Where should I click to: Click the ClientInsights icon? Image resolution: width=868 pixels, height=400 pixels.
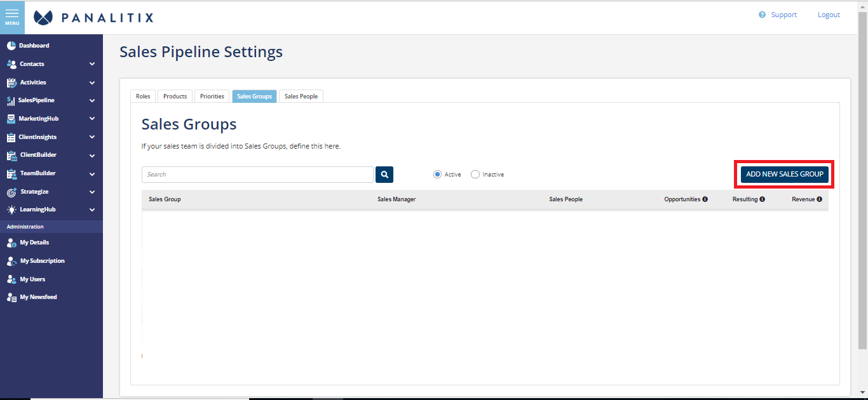click(x=11, y=137)
